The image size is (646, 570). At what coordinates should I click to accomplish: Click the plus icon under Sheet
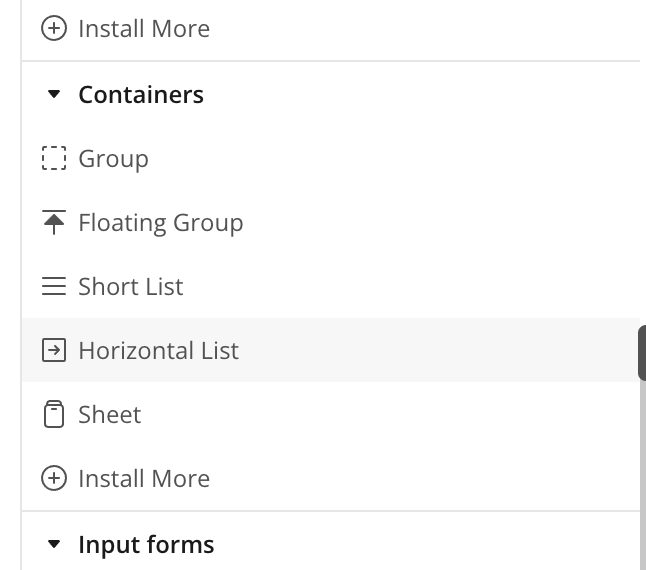(x=53, y=479)
